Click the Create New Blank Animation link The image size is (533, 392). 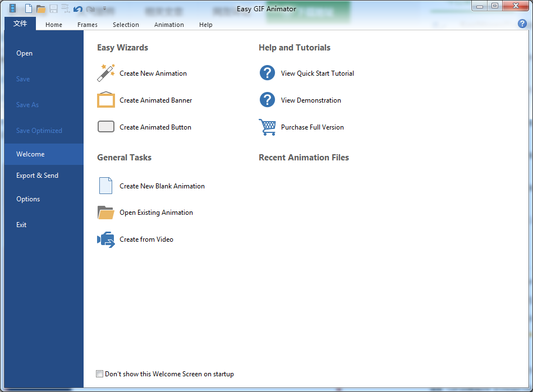coord(162,186)
